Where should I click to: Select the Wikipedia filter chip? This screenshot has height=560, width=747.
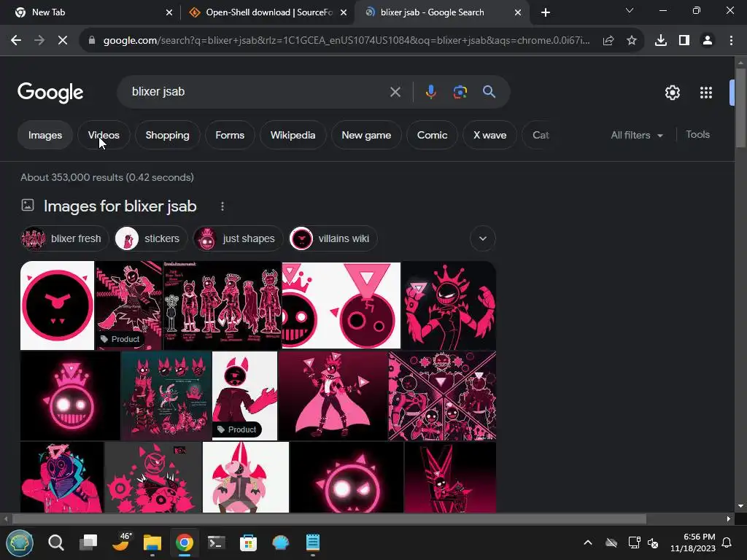click(x=293, y=135)
